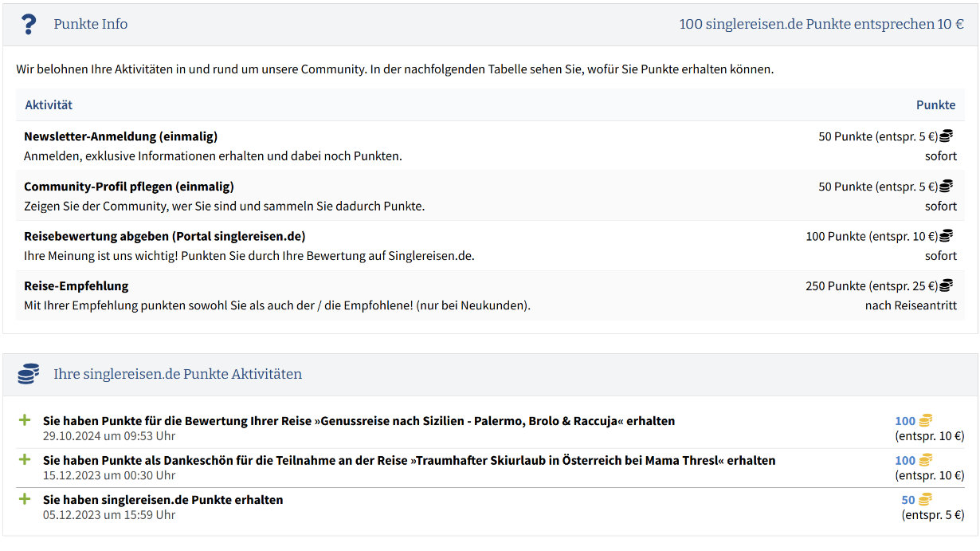Click the 'Aktivität' column header
980x551 pixels.
tap(49, 105)
